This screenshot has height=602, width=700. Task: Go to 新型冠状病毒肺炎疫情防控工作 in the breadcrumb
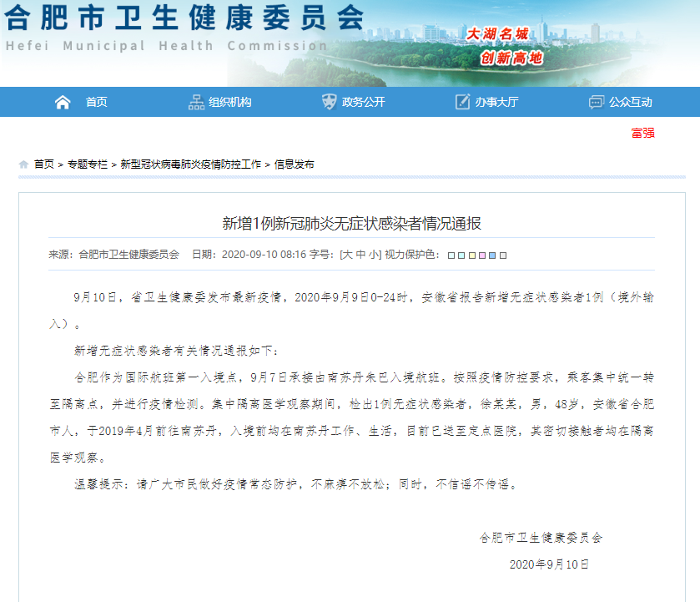(190, 164)
